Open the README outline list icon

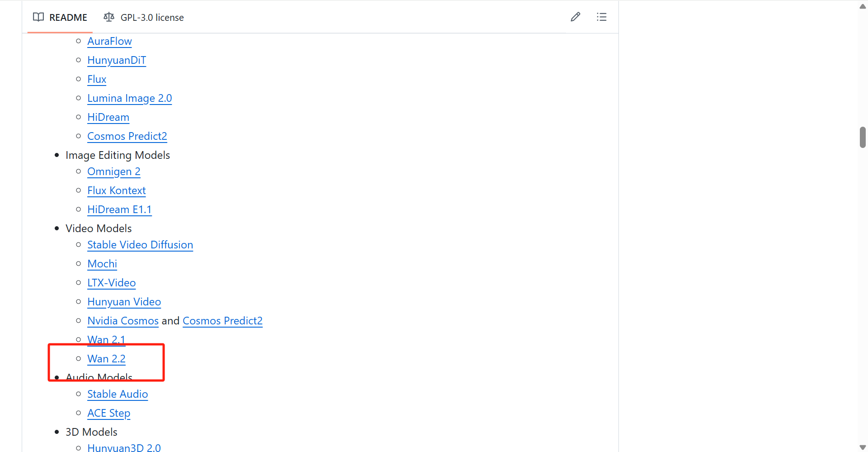(x=601, y=17)
